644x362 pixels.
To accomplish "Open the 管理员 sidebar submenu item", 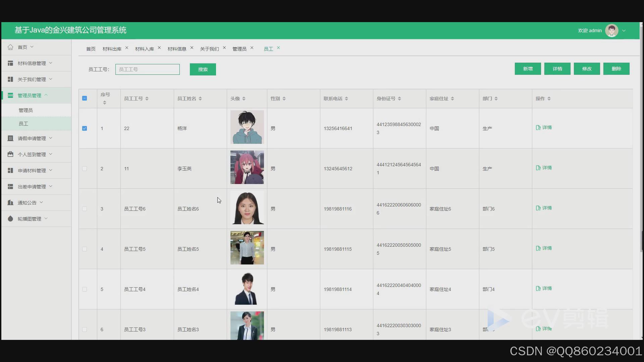I will click(x=36, y=110).
